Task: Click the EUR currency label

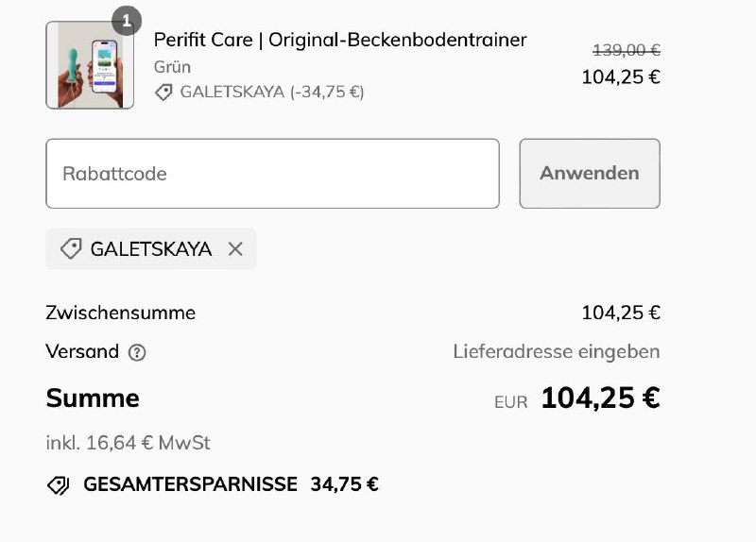Action: click(x=510, y=401)
